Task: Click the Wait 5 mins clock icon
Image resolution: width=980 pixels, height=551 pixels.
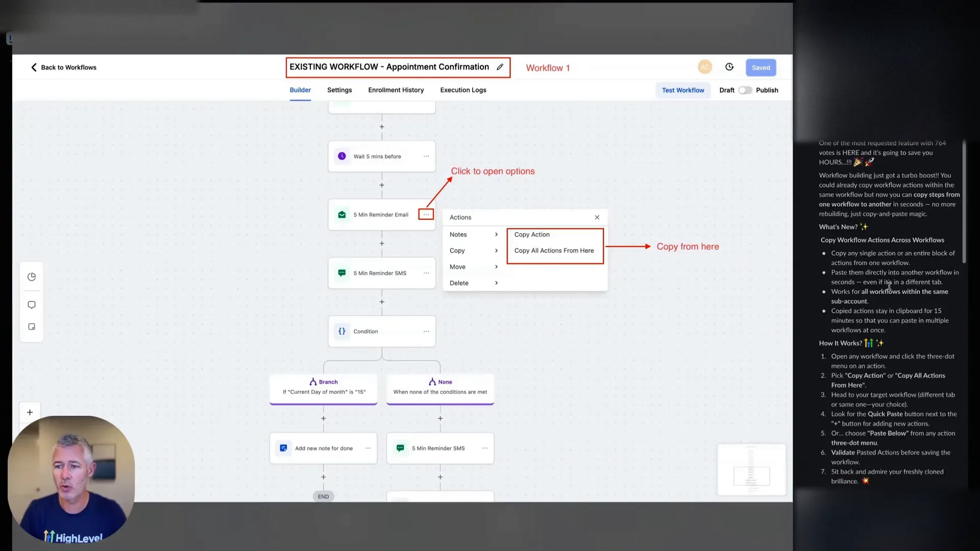Action: (x=342, y=156)
